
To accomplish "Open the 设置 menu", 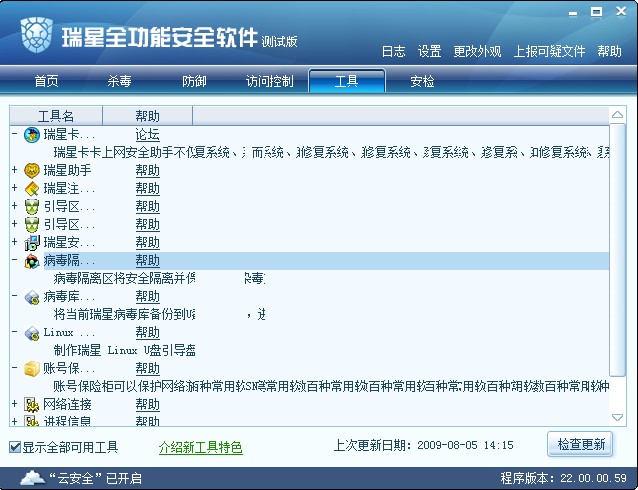I will coord(429,51).
